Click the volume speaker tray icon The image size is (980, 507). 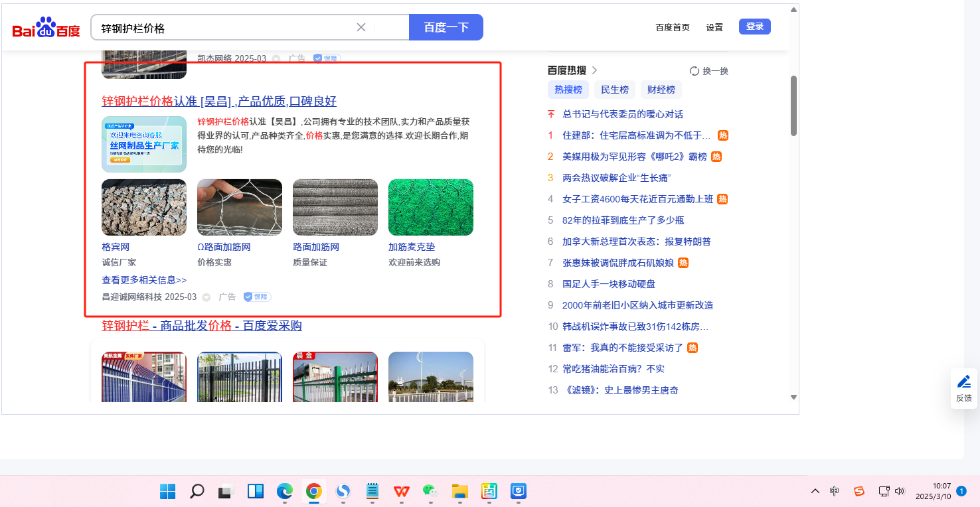(x=900, y=491)
